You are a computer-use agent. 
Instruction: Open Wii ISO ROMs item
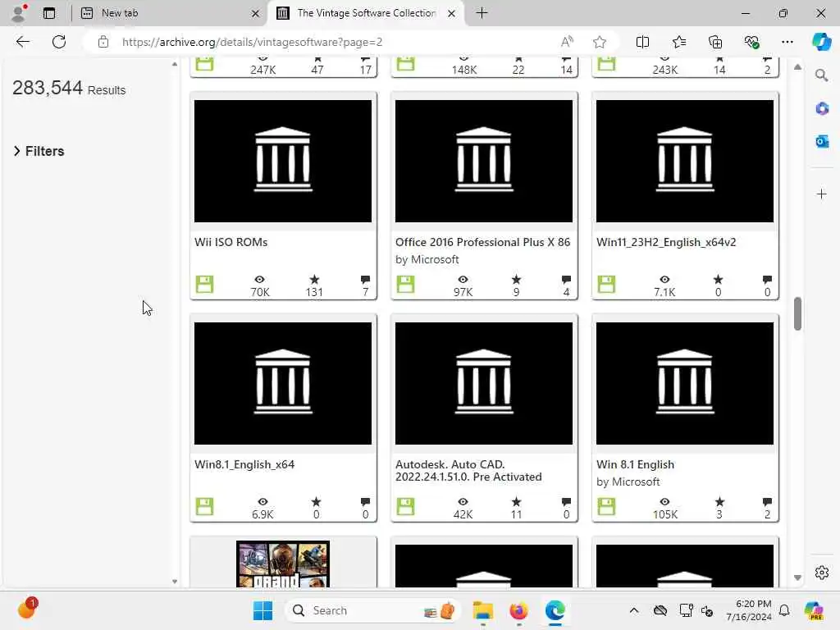(231, 242)
